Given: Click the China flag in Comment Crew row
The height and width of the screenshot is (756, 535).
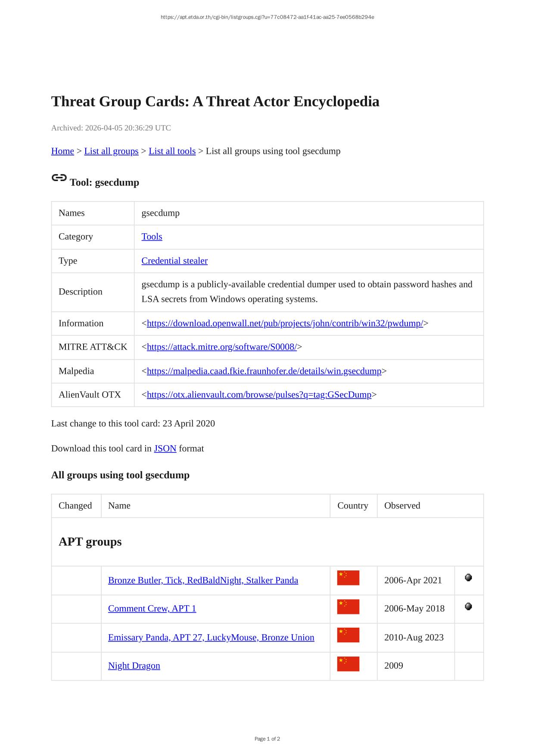Looking at the screenshot, I should point(348,607).
